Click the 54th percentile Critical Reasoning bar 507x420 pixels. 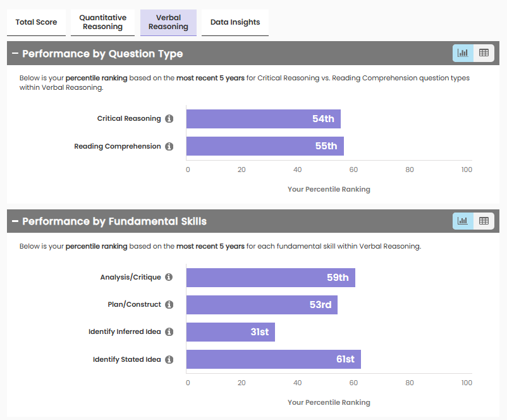click(263, 119)
